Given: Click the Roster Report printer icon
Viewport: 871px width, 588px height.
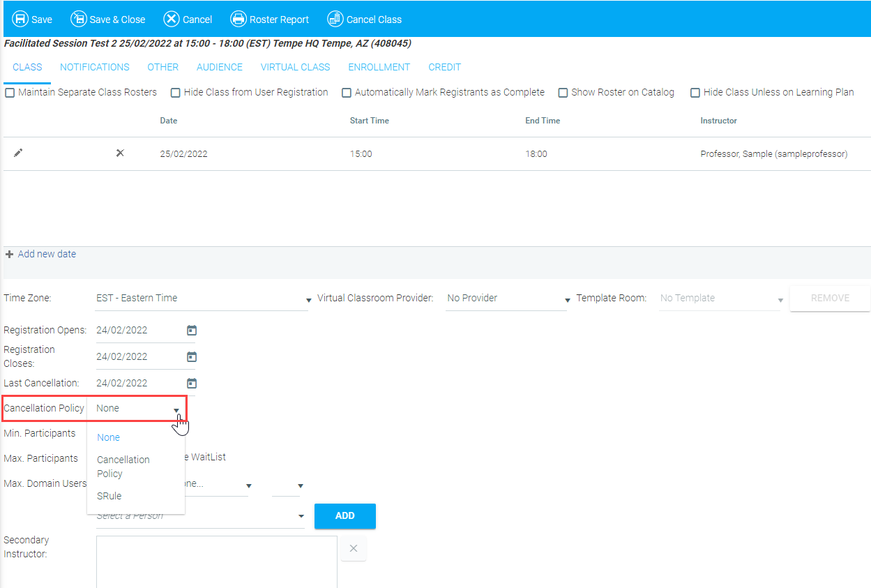Looking at the screenshot, I should click(238, 19).
